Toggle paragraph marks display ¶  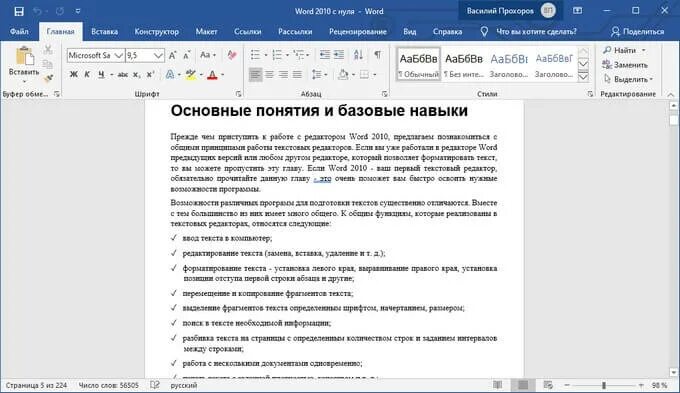point(378,55)
